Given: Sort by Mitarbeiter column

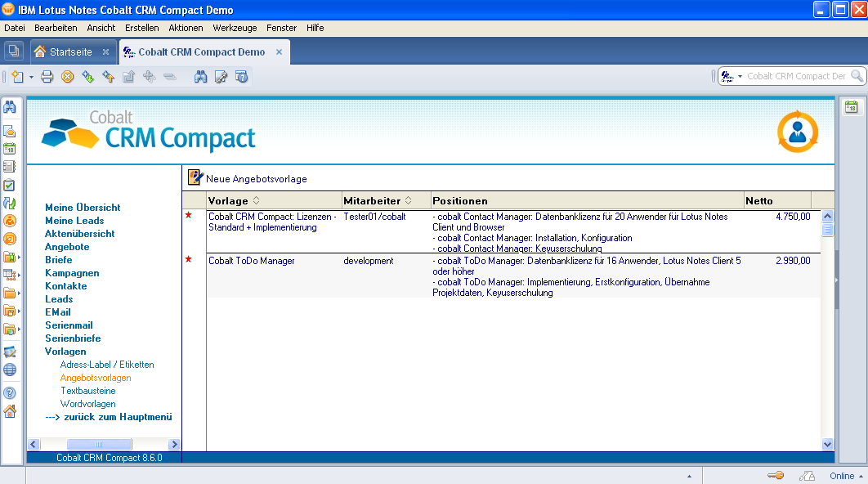Looking at the screenshot, I should [387, 200].
